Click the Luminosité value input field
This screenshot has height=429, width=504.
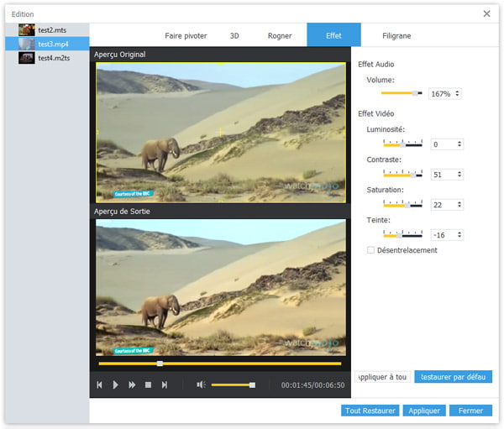click(443, 144)
